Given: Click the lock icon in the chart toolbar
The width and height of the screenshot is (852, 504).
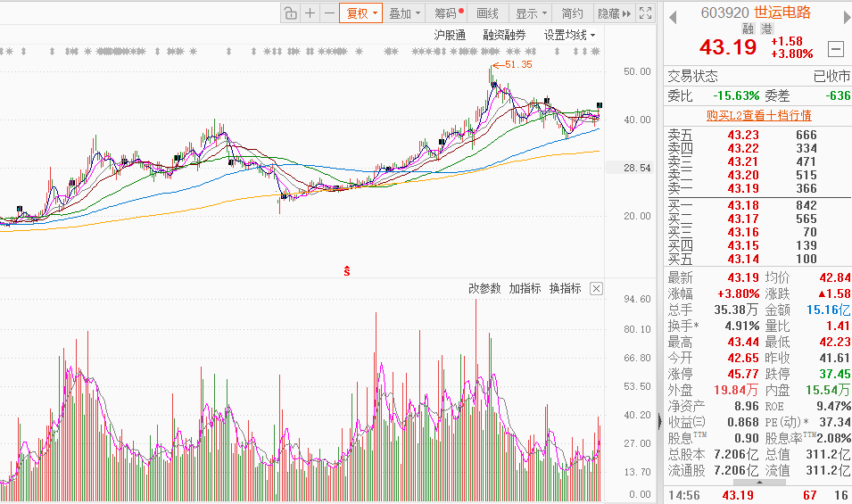Looking at the screenshot, I should [x=290, y=13].
